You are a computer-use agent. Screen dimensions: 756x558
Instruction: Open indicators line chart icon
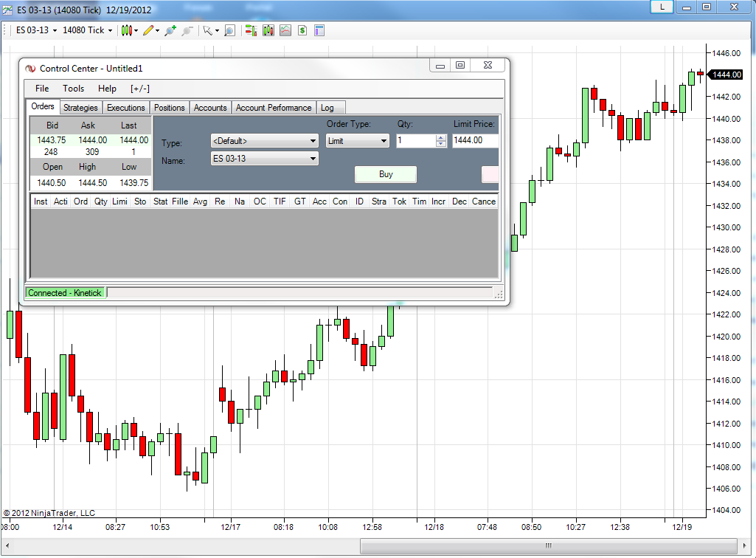tap(285, 30)
